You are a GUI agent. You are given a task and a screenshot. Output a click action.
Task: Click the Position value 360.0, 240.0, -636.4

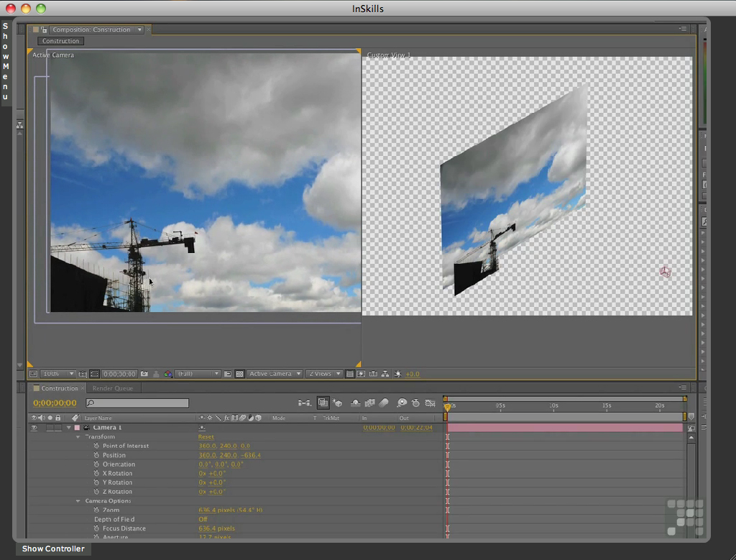pos(229,455)
